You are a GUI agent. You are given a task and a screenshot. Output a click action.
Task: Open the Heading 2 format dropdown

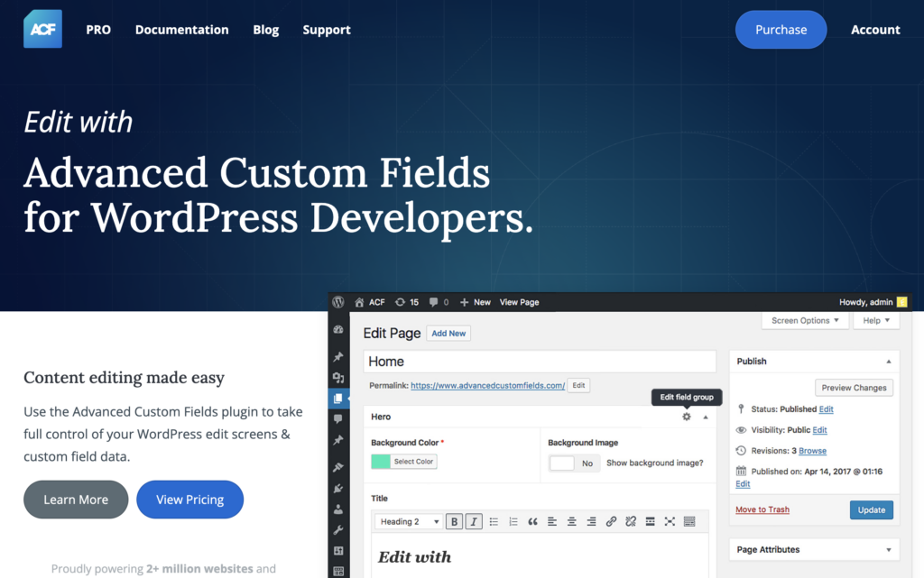410,521
